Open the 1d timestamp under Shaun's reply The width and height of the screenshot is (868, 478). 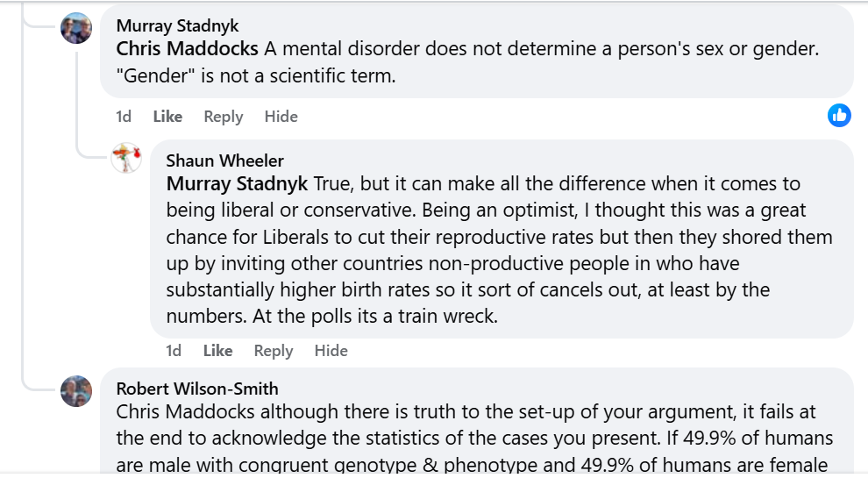pyautogui.click(x=174, y=351)
